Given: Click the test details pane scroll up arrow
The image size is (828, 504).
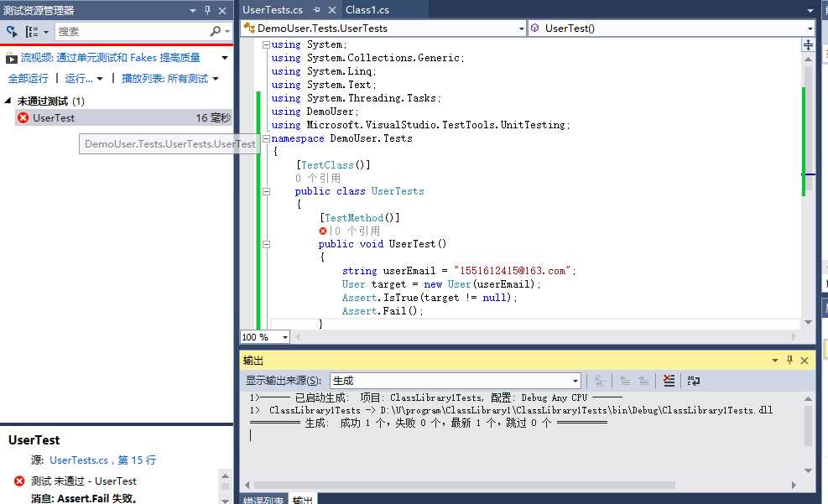Looking at the screenshot, I should click(x=225, y=475).
